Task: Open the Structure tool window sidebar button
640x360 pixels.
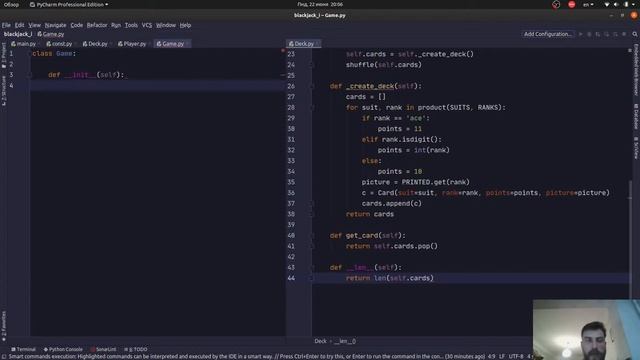Action: pos(4,91)
